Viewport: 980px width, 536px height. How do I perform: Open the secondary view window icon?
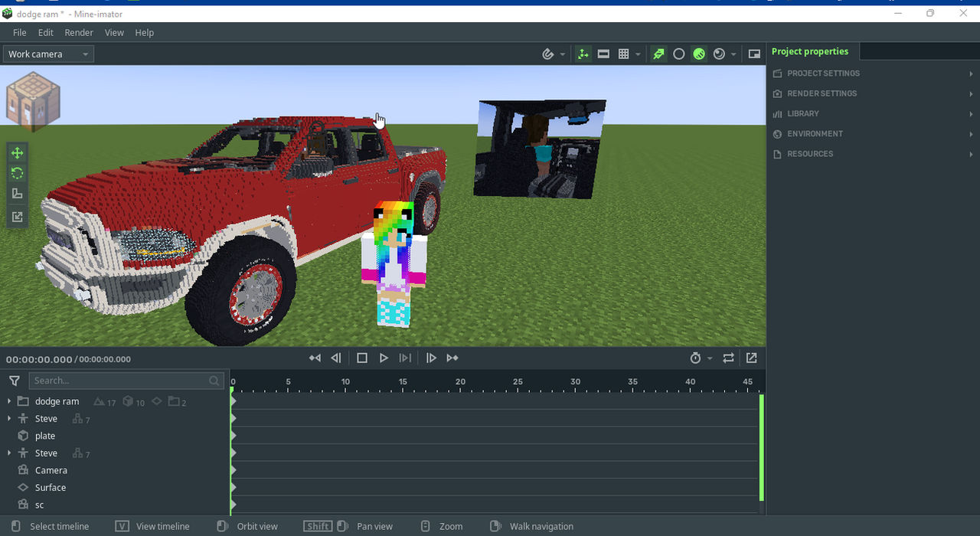(x=754, y=54)
